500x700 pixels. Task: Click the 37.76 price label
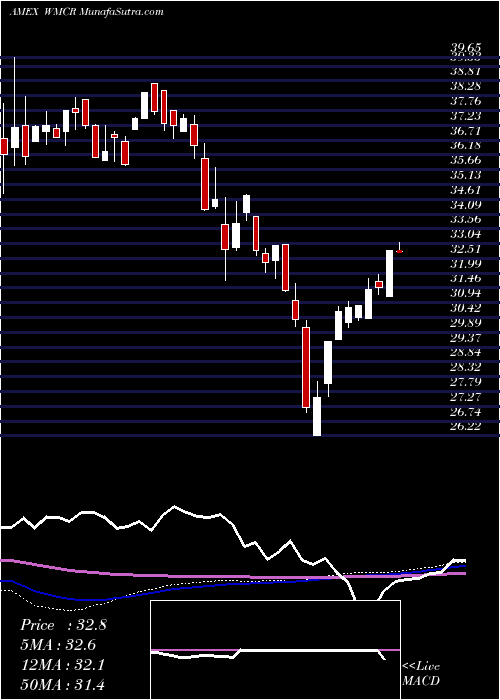tap(465, 101)
